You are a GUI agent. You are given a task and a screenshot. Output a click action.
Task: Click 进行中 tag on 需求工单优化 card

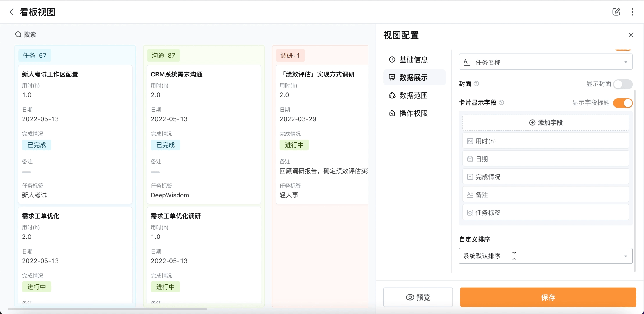click(37, 287)
